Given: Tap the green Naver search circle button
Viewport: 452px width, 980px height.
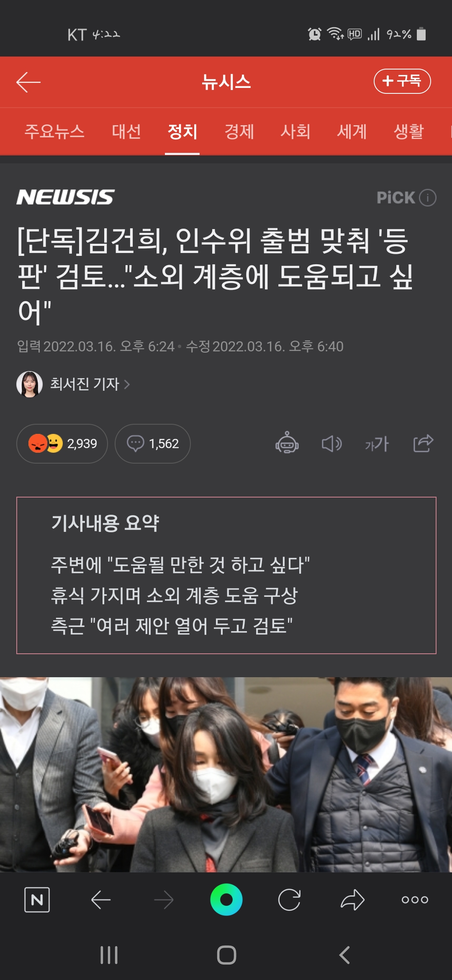Looking at the screenshot, I should click(x=226, y=900).
